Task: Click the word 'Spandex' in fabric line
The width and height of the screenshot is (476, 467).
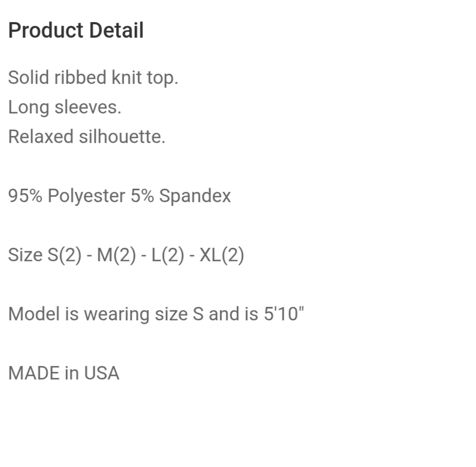Action: (x=195, y=196)
